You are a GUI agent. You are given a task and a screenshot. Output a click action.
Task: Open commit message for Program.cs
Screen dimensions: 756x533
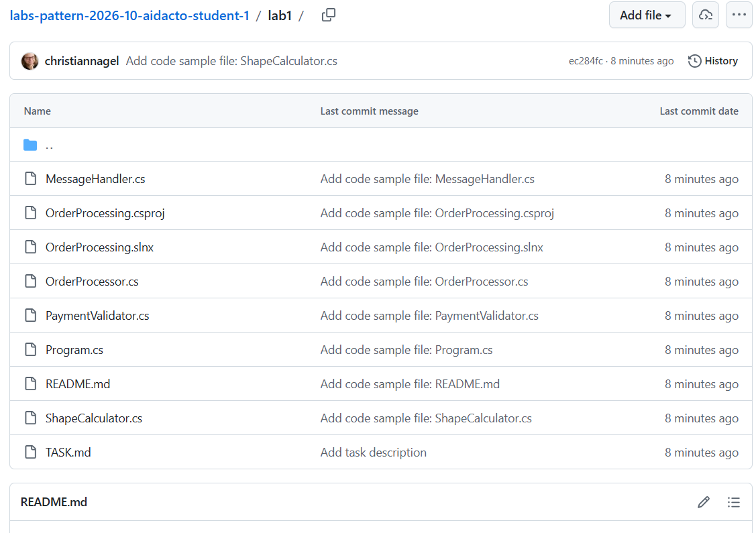click(407, 350)
